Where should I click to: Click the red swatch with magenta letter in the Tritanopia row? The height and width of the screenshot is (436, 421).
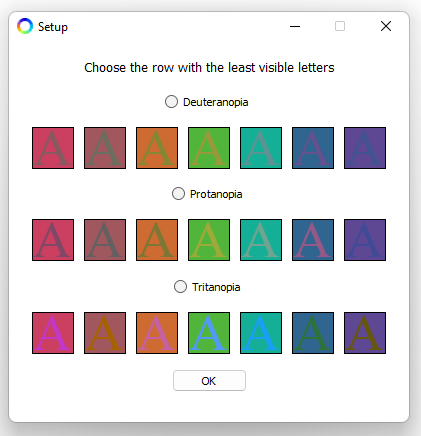53,333
